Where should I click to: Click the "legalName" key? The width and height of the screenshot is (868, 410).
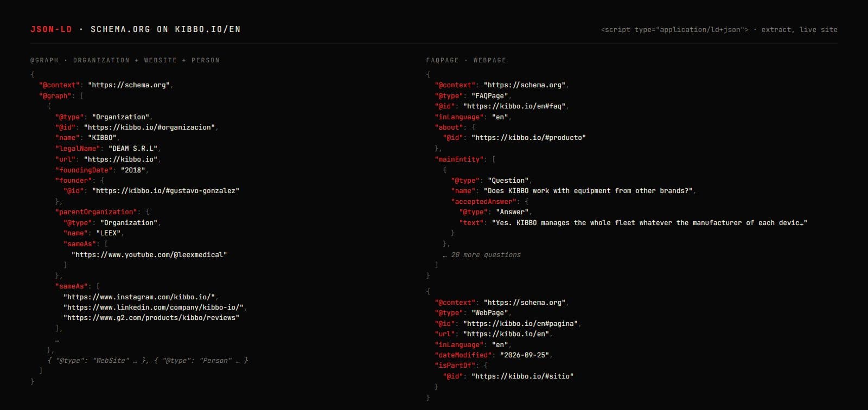point(78,149)
